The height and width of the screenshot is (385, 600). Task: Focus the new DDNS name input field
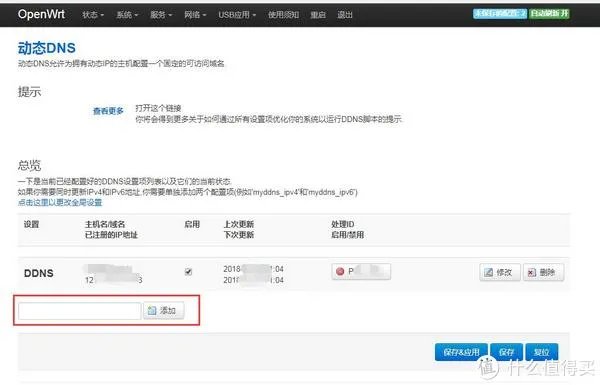coord(80,311)
